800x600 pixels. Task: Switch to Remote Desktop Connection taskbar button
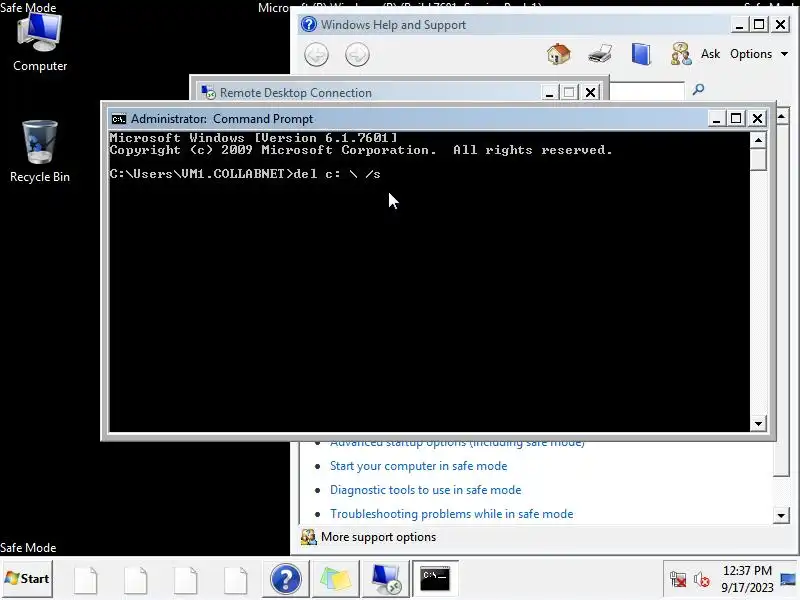coord(385,579)
